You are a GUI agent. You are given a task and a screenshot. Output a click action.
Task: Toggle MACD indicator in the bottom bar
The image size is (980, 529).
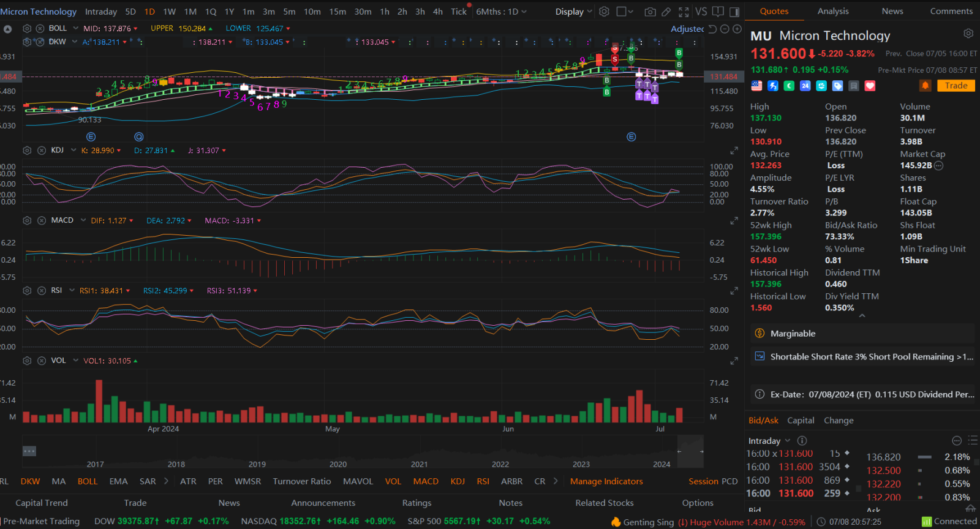click(426, 481)
